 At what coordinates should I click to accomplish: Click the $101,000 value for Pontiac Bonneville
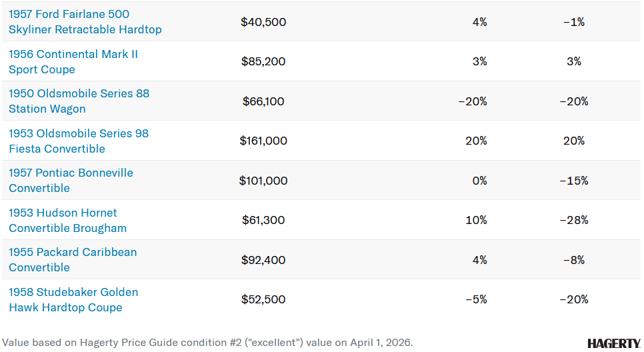263,181
